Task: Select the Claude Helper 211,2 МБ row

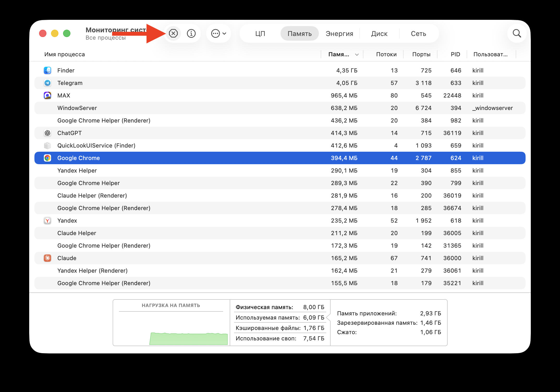Action: 280,233
